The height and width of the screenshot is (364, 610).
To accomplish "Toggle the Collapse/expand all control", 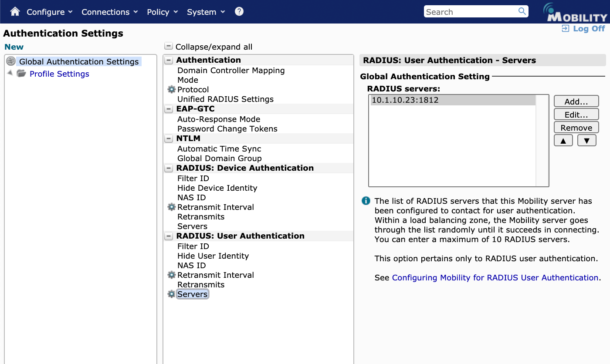I will pos(168,45).
